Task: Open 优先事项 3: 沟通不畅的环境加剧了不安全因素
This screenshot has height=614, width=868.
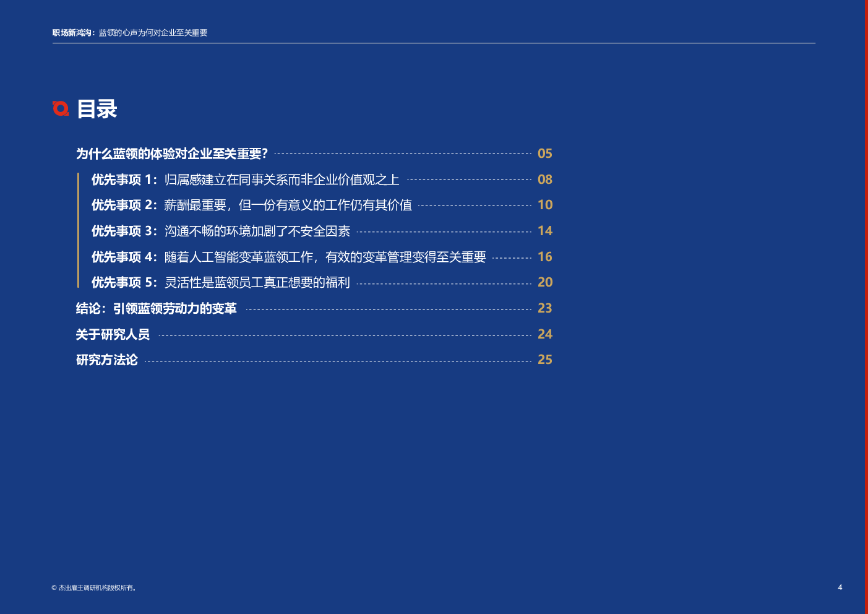Action: coord(220,231)
